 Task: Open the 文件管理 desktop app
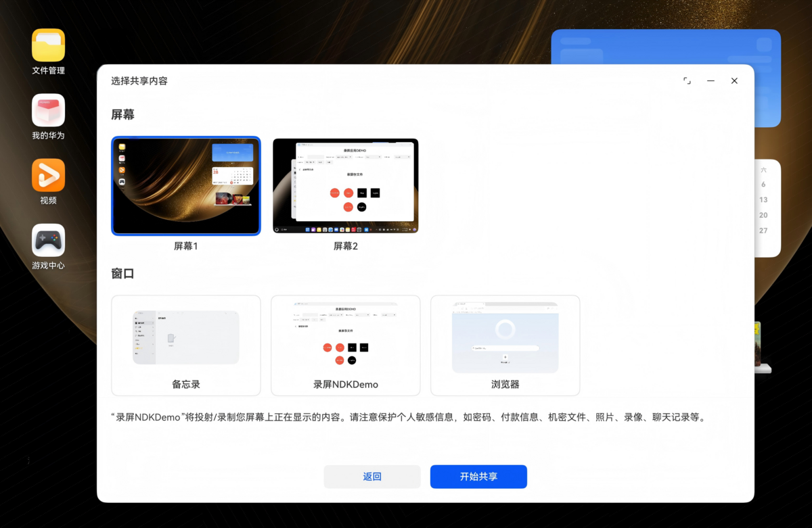(x=48, y=45)
